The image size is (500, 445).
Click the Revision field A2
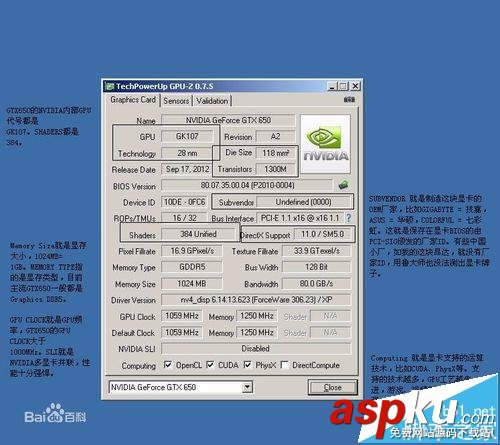coord(275,136)
